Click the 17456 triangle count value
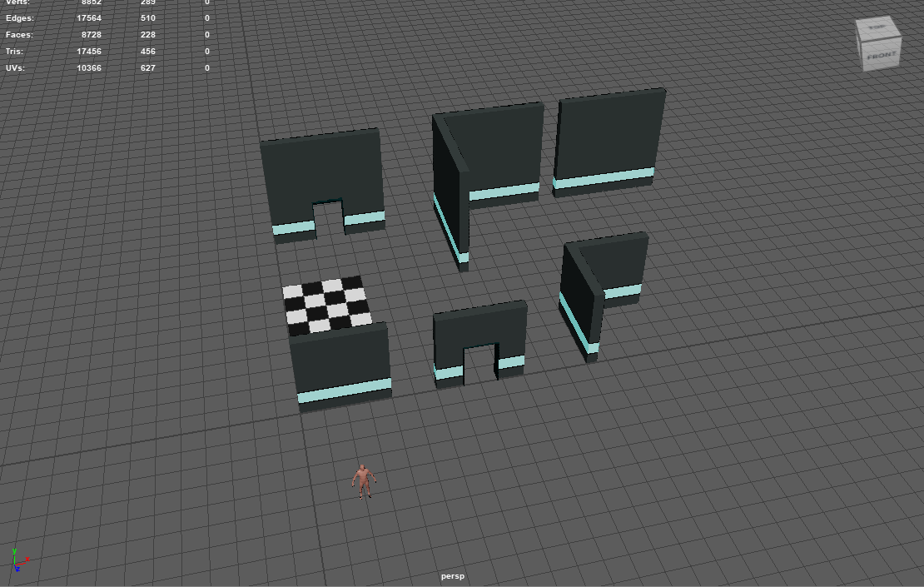The width and height of the screenshot is (924, 587). 89,52
